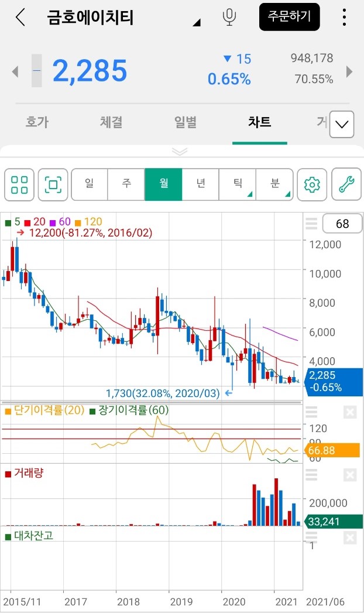
Task: Close the 거래량 volume panel
Action: point(350,475)
